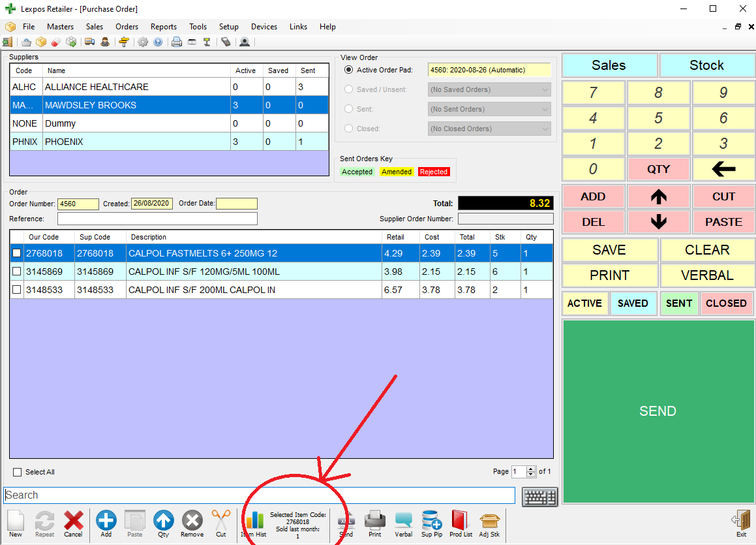This screenshot has height=545, width=756.
Task: Switch to the SENT tab
Action: 679,303
